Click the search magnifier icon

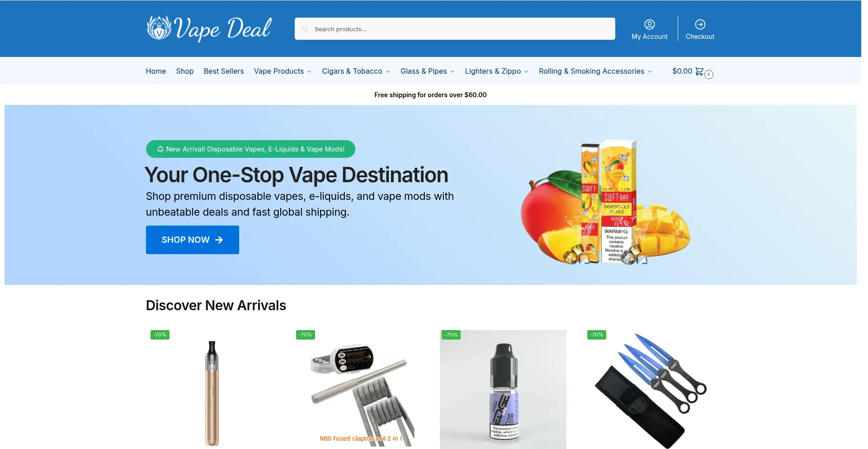(x=305, y=29)
